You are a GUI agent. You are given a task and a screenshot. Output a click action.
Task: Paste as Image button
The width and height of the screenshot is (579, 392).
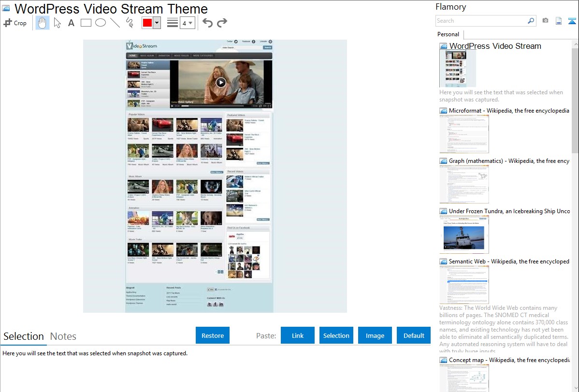click(x=375, y=335)
